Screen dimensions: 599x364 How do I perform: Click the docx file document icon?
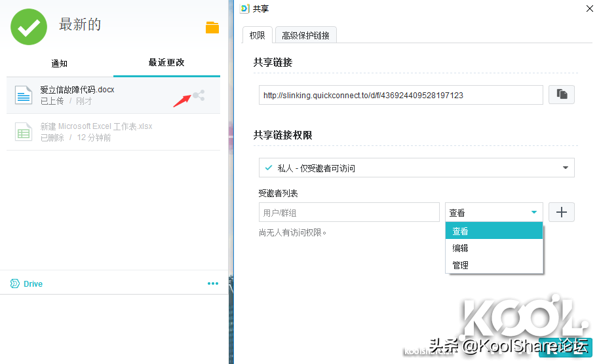24,96
